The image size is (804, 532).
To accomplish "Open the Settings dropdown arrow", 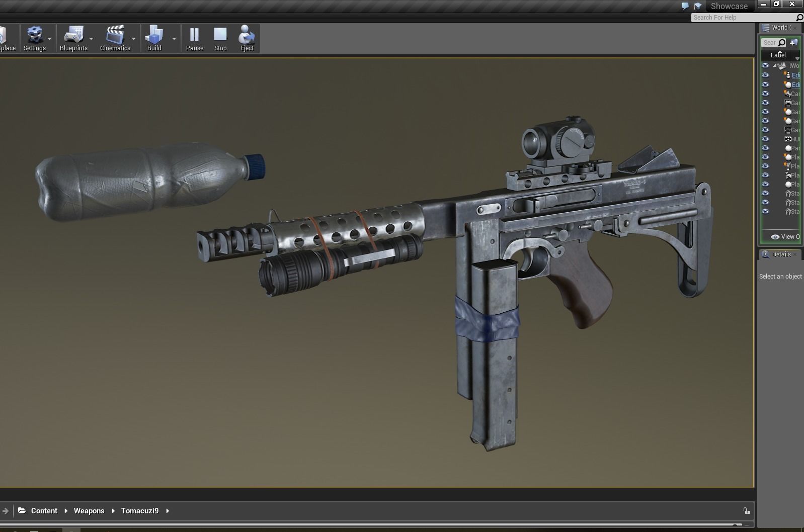I will (x=49, y=39).
